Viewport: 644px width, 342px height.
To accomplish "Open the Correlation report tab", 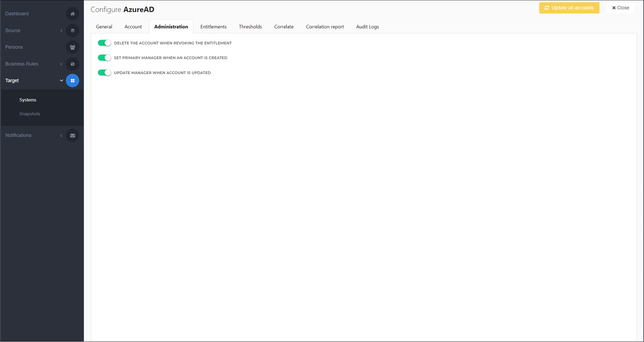I will coord(325,27).
